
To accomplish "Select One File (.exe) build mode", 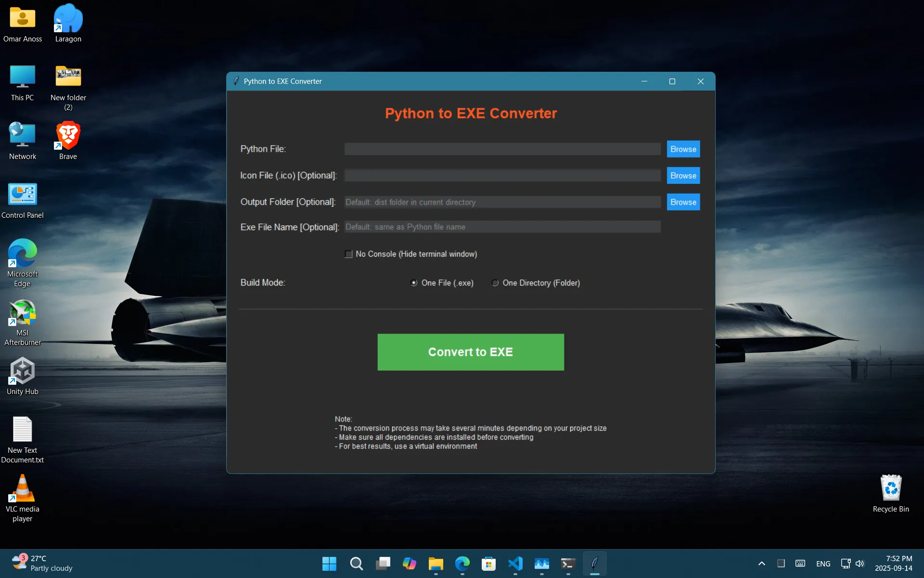I will click(414, 283).
